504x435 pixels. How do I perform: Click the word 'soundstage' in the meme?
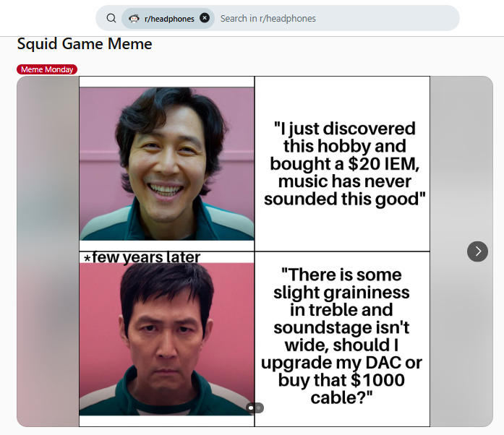(x=341, y=327)
